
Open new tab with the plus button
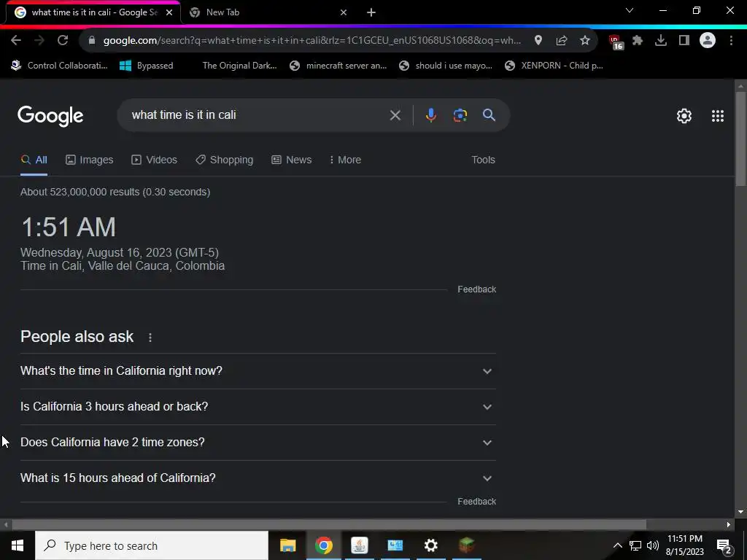[371, 13]
